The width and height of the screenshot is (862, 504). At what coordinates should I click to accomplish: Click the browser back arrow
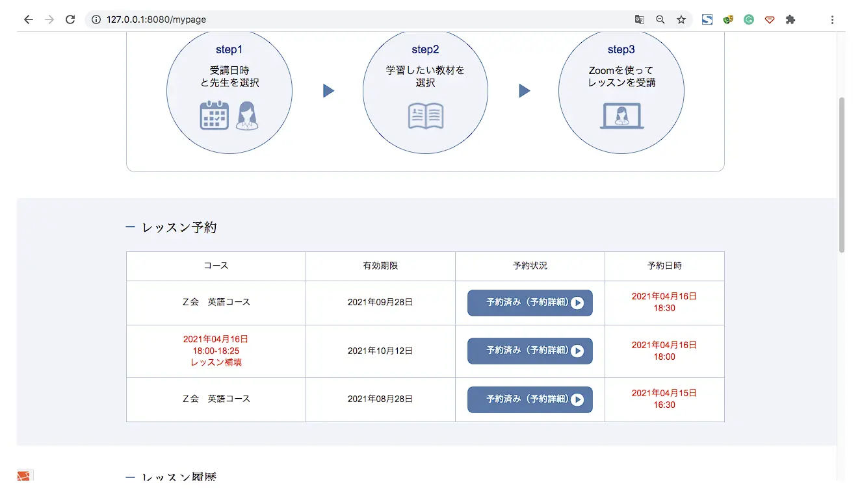click(x=28, y=19)
